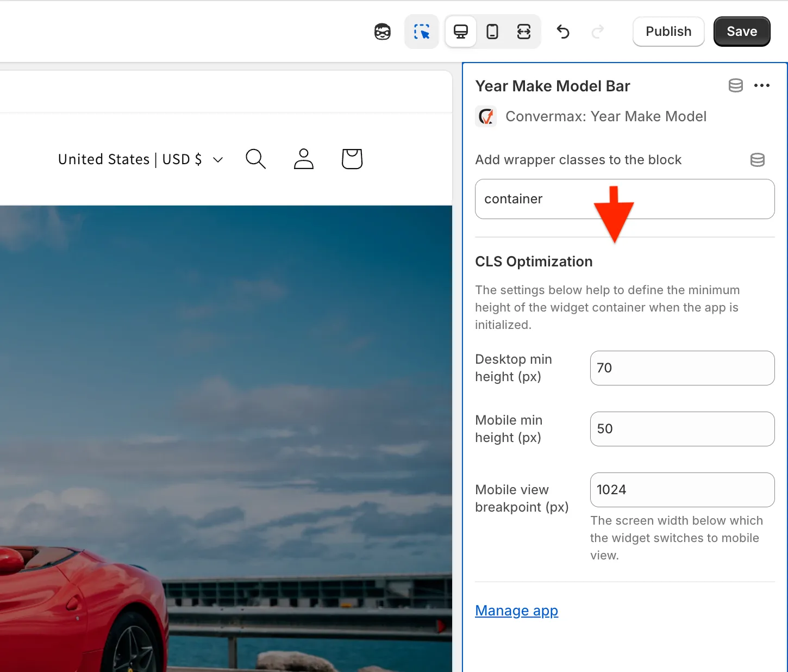Click the glasses-face avatar icon in toolbar

point(383,32)
